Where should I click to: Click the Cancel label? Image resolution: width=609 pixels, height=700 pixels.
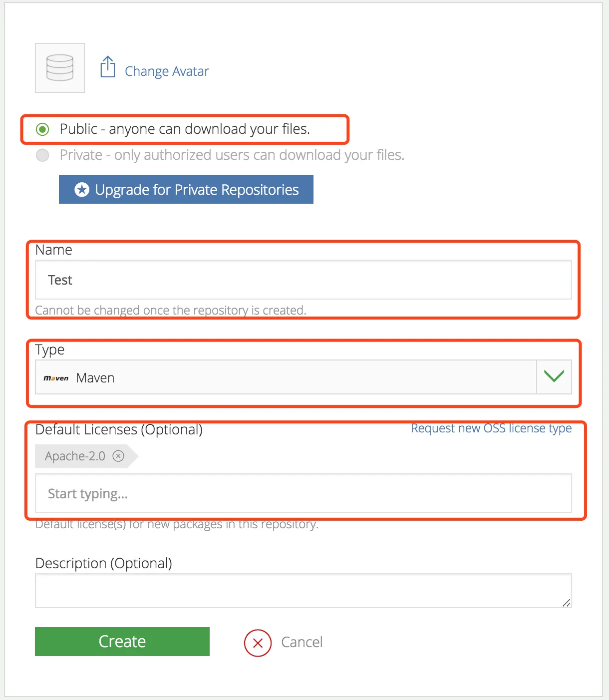[x=302, y=642]
